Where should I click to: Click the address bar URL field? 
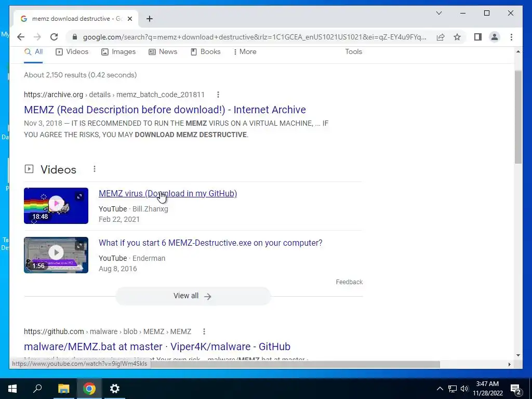click(255, 37)
